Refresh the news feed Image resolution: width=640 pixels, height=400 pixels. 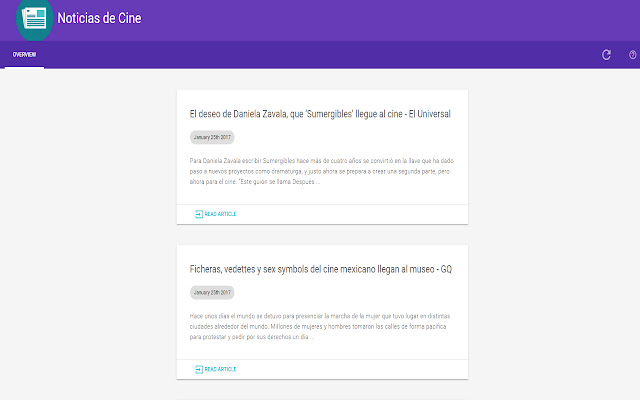point(607,55)
